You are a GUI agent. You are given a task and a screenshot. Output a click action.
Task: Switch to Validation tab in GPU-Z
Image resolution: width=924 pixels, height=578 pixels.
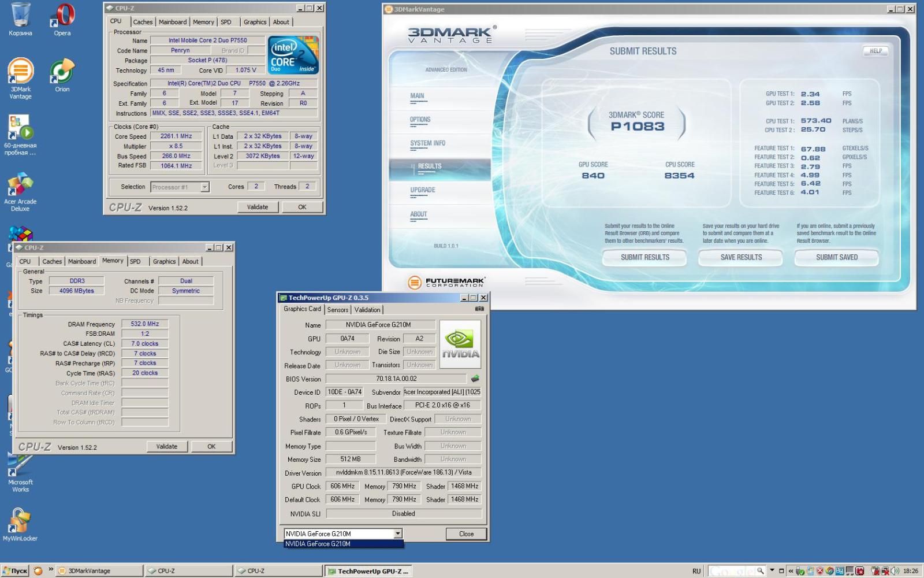(367, 310)
